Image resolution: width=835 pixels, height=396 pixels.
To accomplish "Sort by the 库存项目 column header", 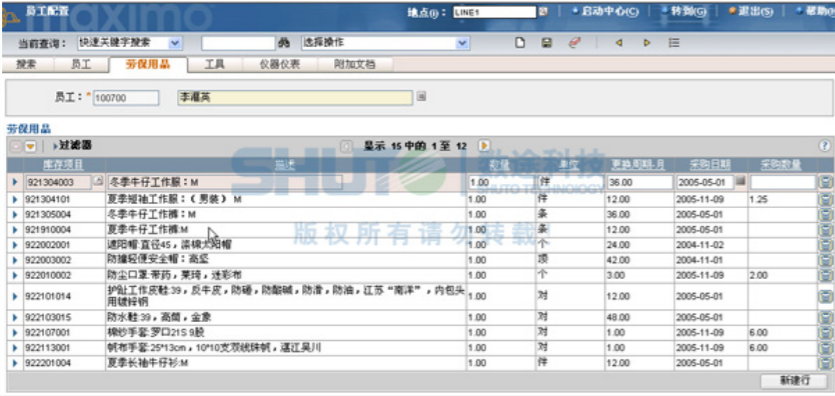I will pyautogui.click(x=63, y=164).
